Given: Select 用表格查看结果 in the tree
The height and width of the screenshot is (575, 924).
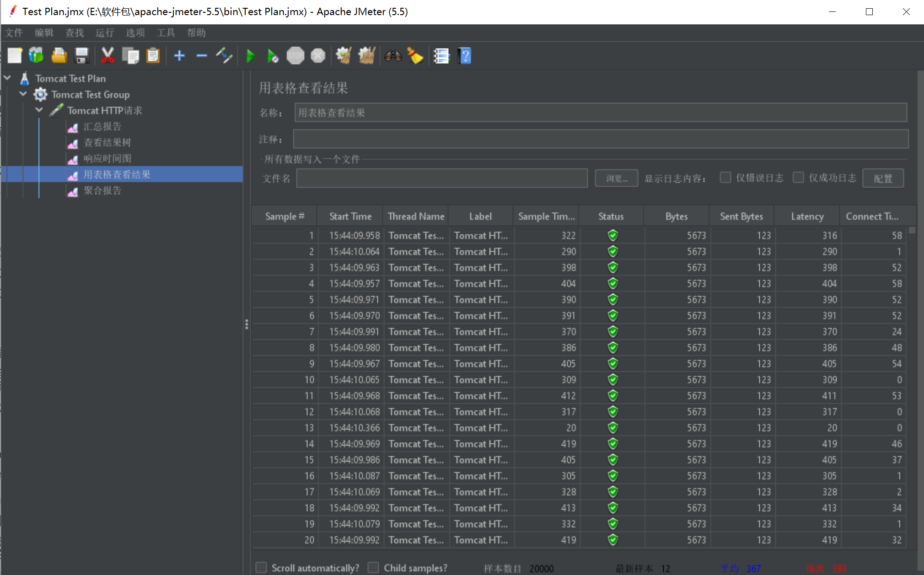Looking at the screenshot, I should tap(117, 174).
